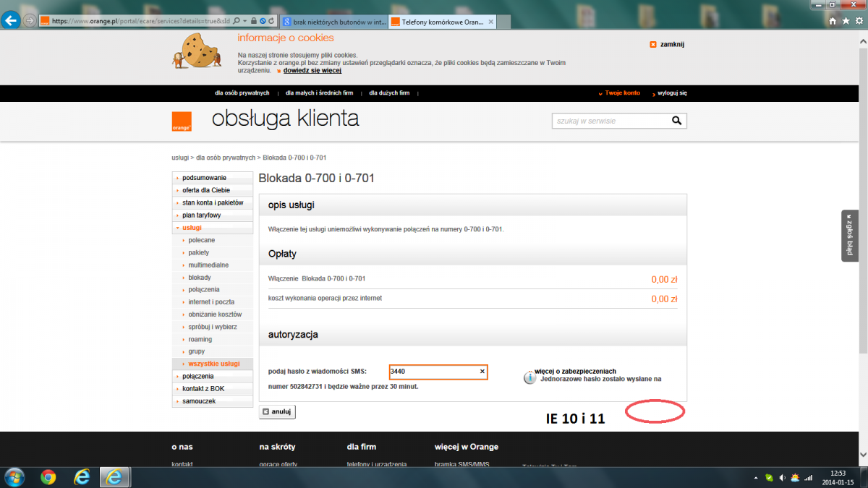Click the weather sun tray icon
Viewport: 868px width, 488px height.
click(x=795, y=478)
